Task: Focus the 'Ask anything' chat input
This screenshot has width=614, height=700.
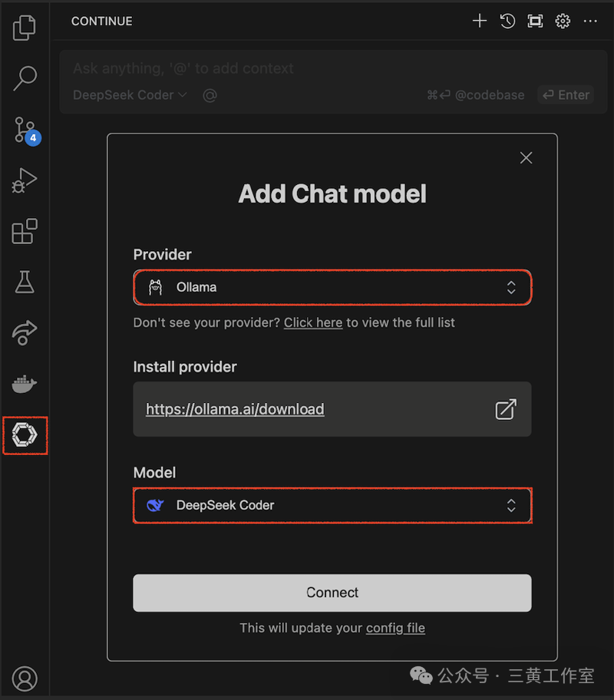Action: pyautogui.click(x=333, y=68)
